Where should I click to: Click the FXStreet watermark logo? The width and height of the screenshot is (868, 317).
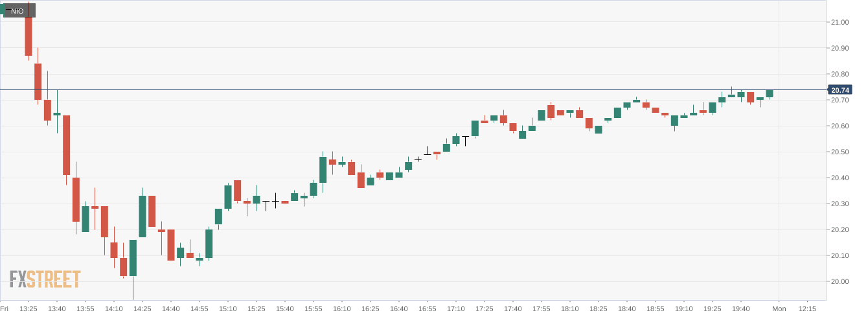click(45, 279)
